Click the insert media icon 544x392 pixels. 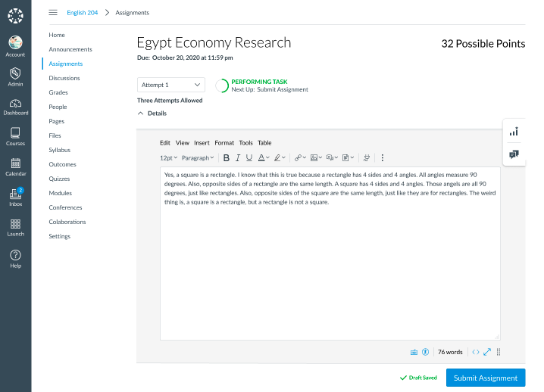330,158
